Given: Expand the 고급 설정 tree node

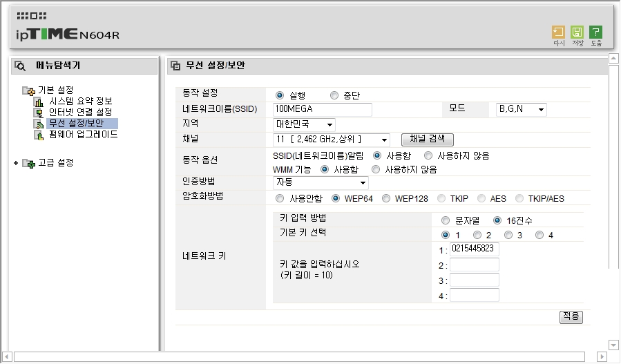Looking at the screenshot, I should [15, 163].
